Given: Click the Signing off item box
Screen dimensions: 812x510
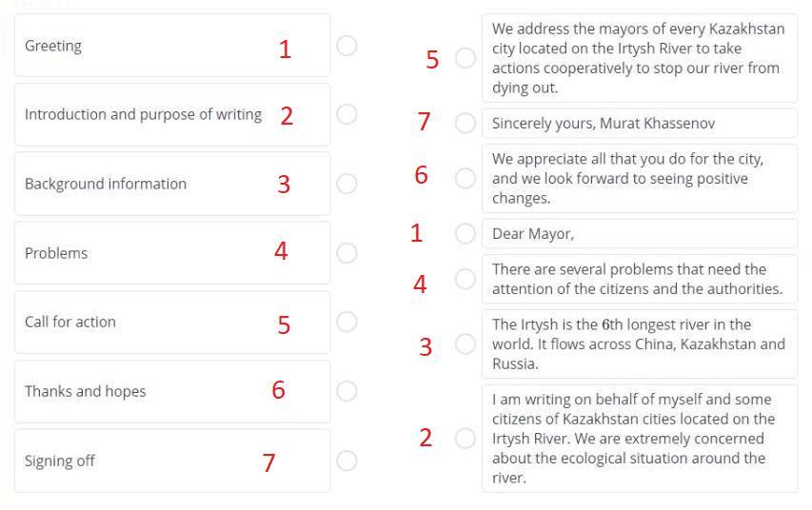Looking at the screenshot, I should [x=143, y=461].
